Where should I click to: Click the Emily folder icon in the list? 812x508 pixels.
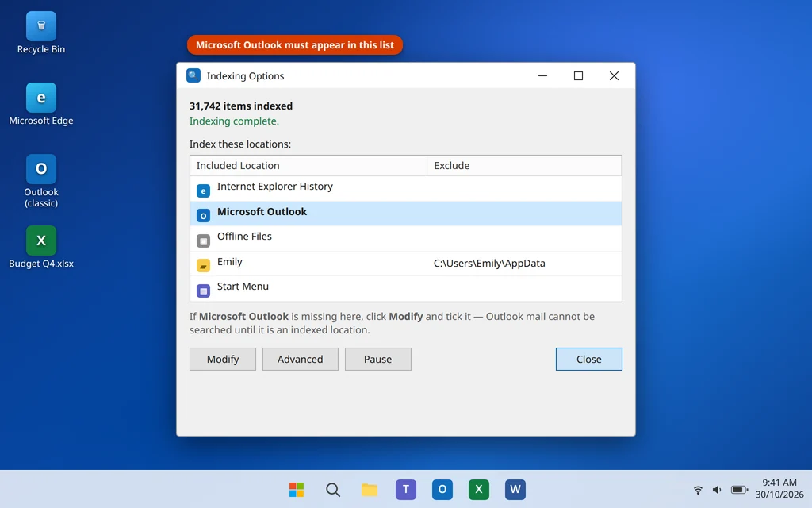(204, 265)
